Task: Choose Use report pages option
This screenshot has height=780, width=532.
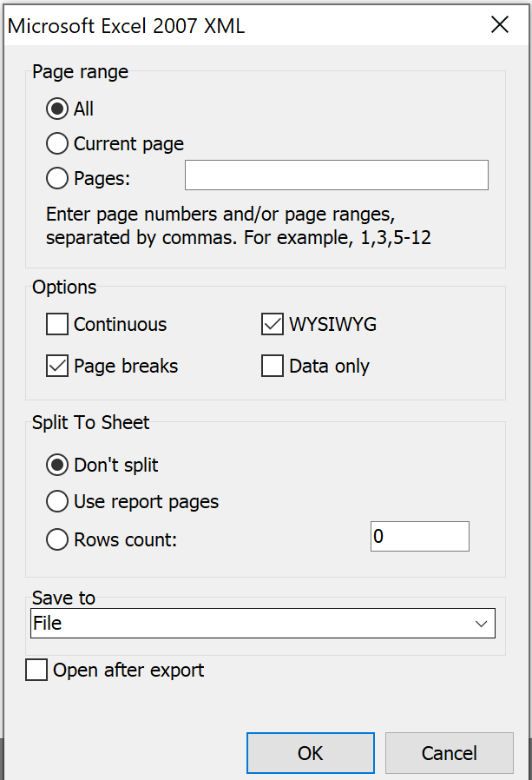Action: (x=57, y=501)
